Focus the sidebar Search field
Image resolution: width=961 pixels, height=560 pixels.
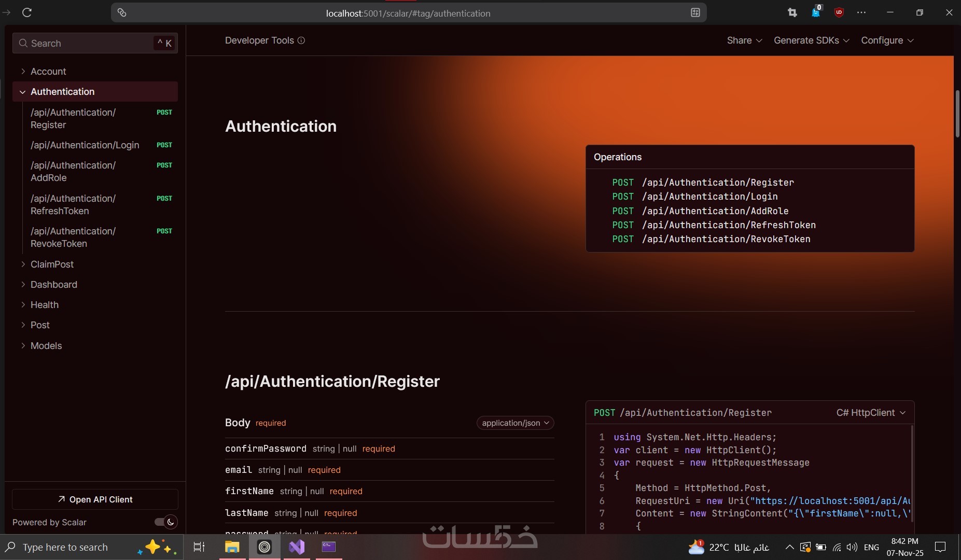(95, 43)
